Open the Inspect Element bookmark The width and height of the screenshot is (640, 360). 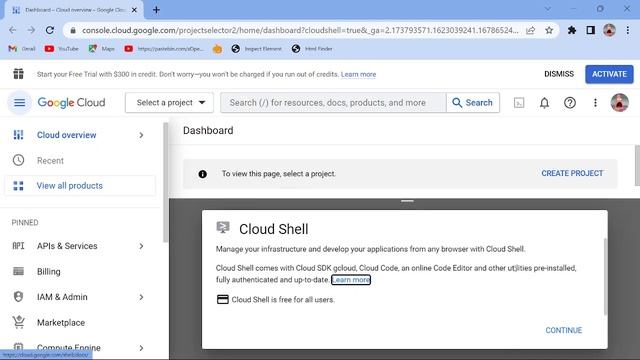(256, 49)
